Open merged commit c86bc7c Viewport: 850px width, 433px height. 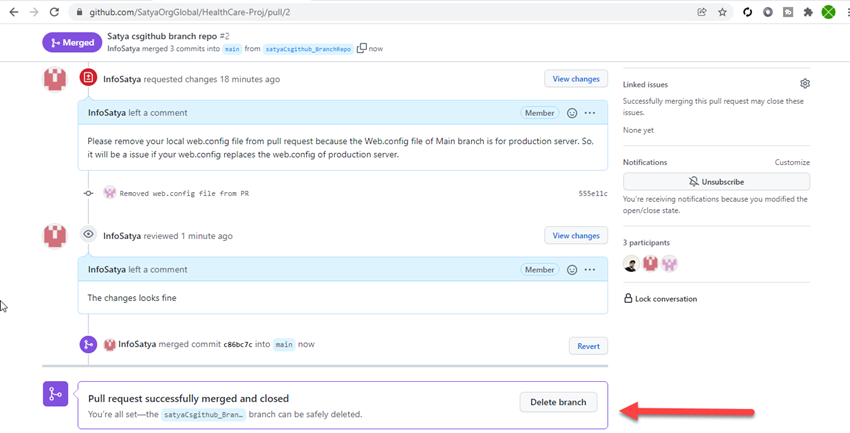[238, 345]
